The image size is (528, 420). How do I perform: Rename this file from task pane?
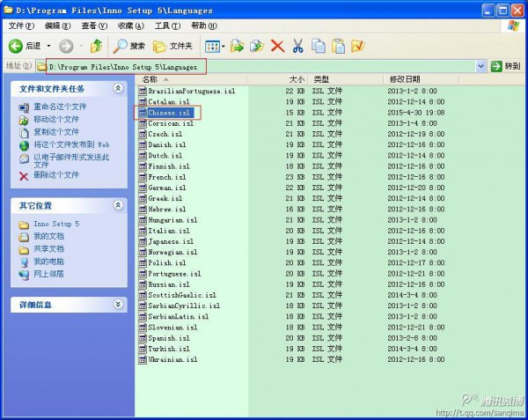[x=60, y=107]
